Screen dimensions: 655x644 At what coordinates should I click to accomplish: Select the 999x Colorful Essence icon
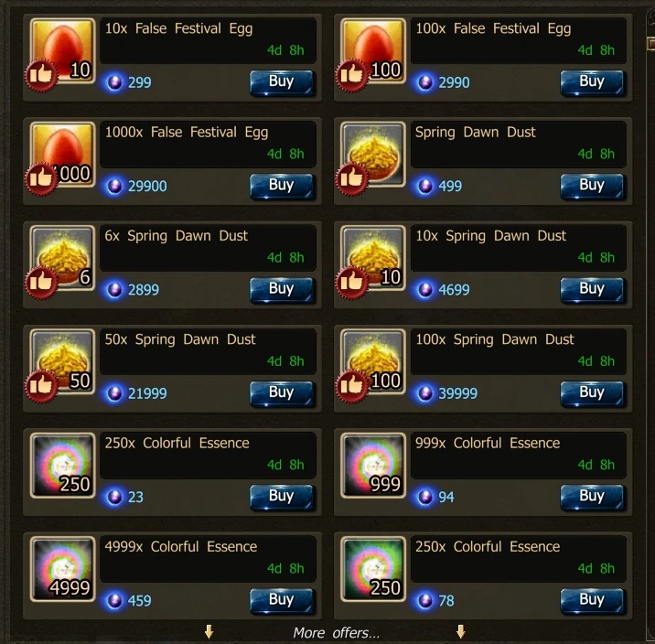[x=373, y=466]
